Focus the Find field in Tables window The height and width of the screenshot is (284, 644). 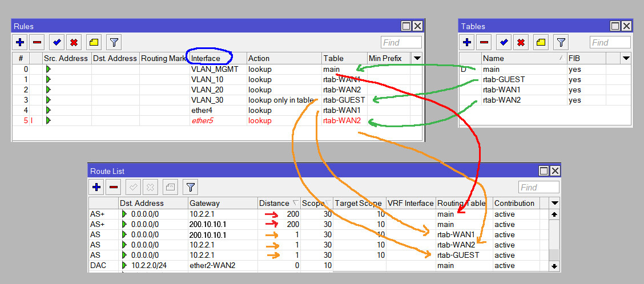[610, 43]
